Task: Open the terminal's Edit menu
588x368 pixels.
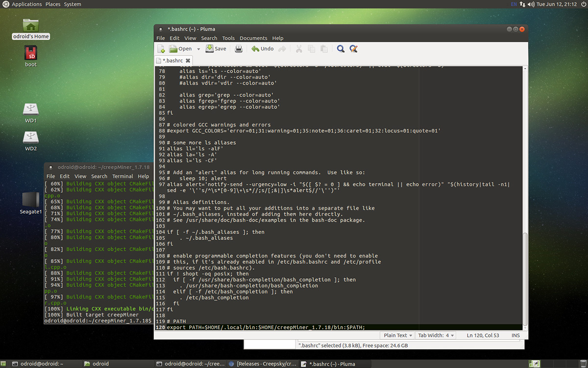Action: (65, 176)
